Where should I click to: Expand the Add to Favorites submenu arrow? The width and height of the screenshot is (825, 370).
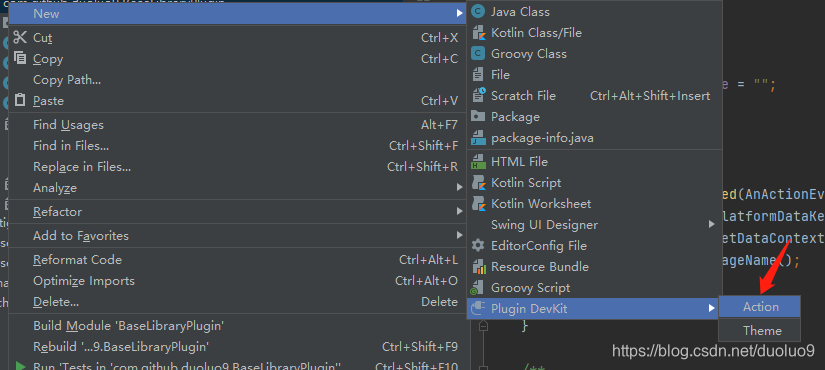click(460, 235)
